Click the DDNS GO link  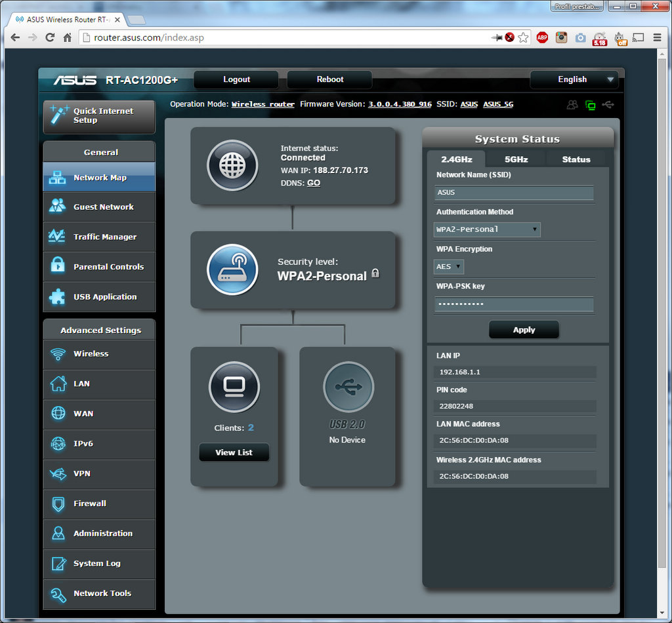pyautogui.click(x=314, y=183)
